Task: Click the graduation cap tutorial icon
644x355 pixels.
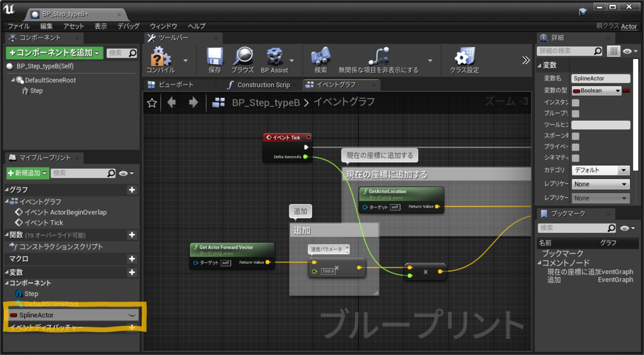Action: 583,11
